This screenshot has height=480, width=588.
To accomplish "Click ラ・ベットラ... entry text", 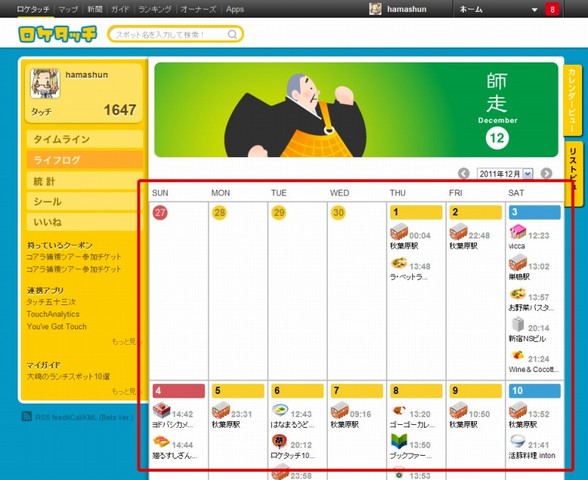I will [408, 277].
